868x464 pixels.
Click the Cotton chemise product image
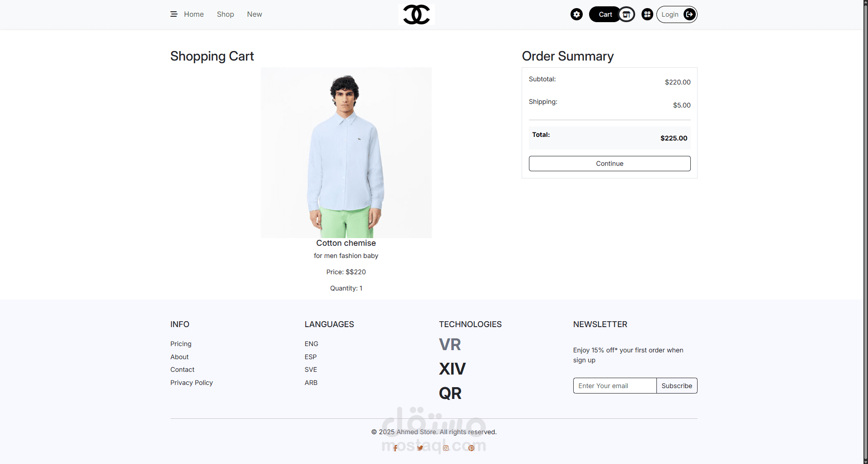click(x=346, y=153)
